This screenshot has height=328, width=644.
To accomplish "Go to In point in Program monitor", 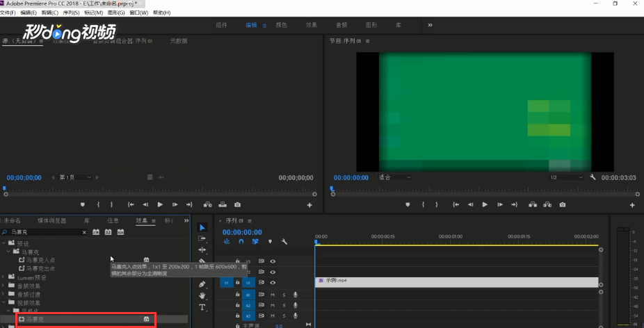I will [x=456, y=204].
